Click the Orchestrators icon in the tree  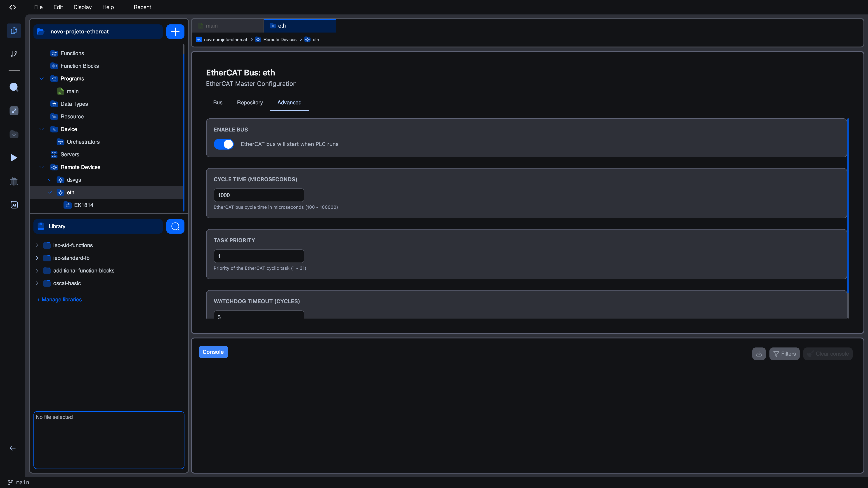click(60, 142)
